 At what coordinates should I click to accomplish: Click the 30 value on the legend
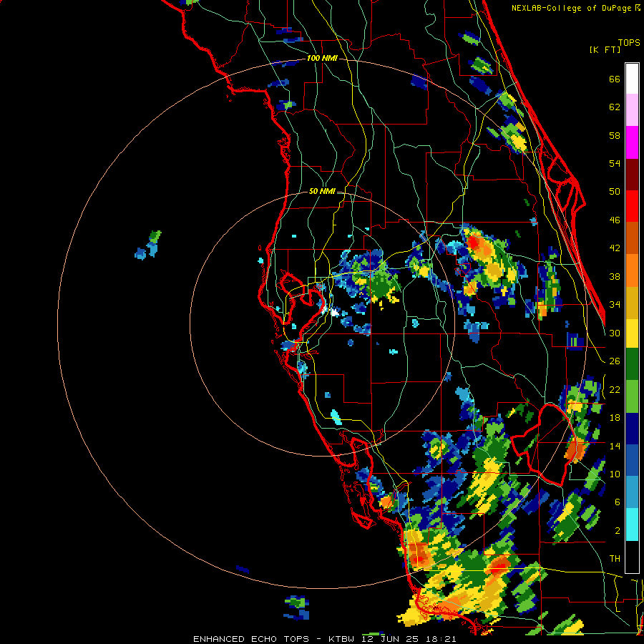tap(615, 333)
